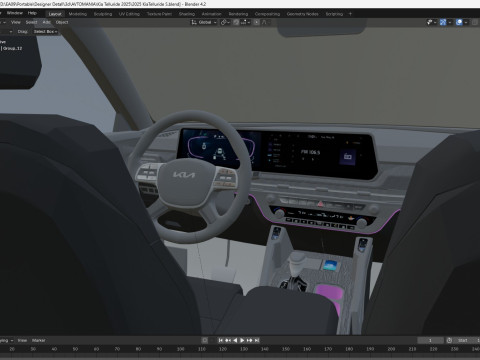Toggle viewport overlays icon
Screen dimensions: 480x360
coord(459,22)
